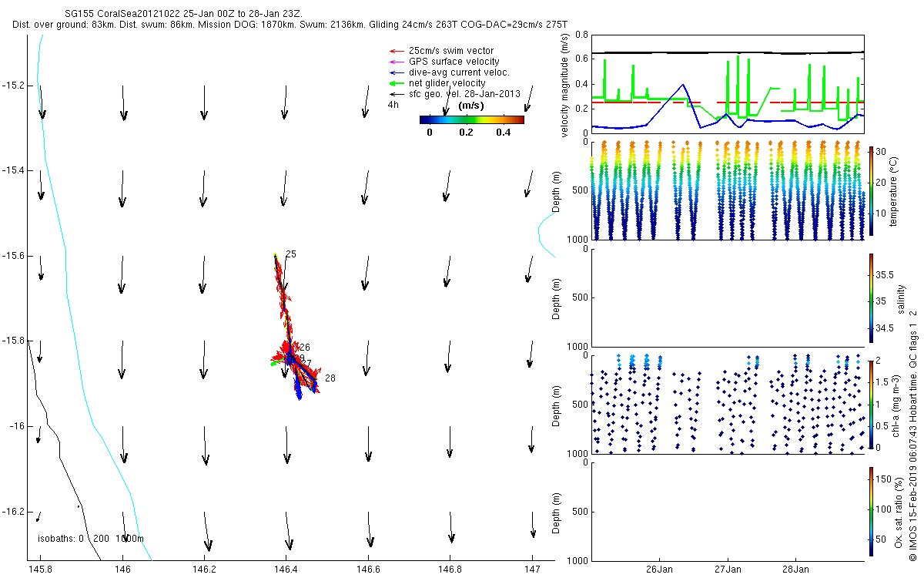Click the 150 tick on the oxygen colorbar
924x578 pixels.
pyautogui.click(x=884, y=479)
